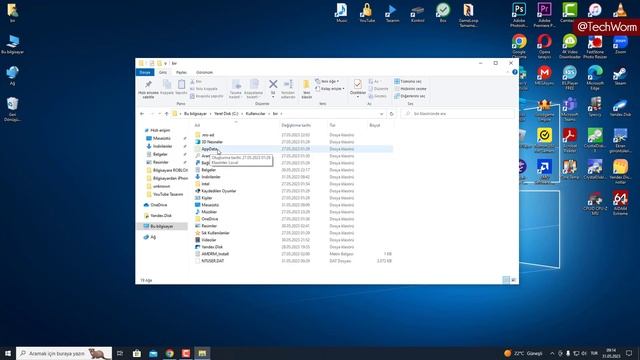Open the quick access toolbar dropdown
Viewport: 640px width, 360px height.
tap(166, 63)
